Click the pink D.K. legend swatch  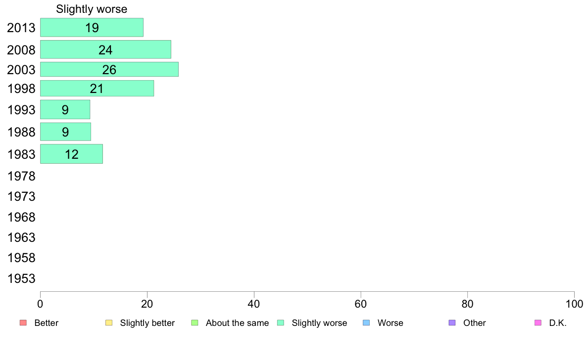[538, 323]
